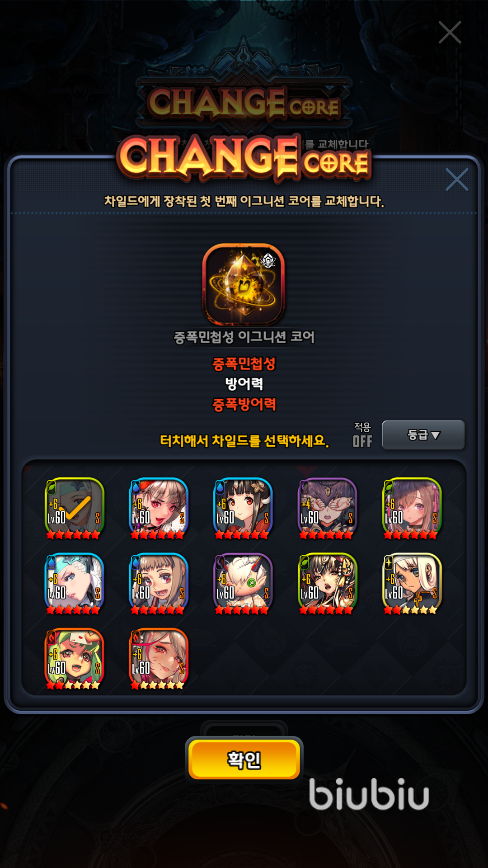The height and width of the screenshot is (868, 488).
Task: Pick the black-haired child with flower hairpin
Action: tap(243, 508)
